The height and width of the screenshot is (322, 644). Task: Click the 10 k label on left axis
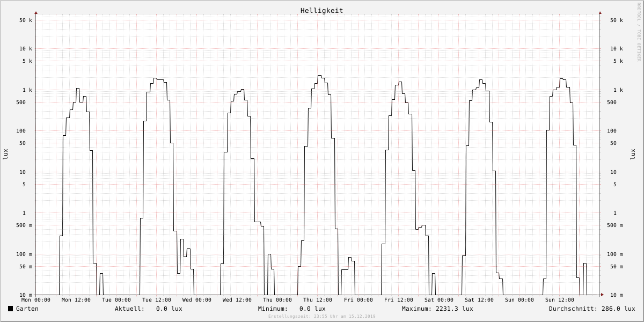pos(26,49)
